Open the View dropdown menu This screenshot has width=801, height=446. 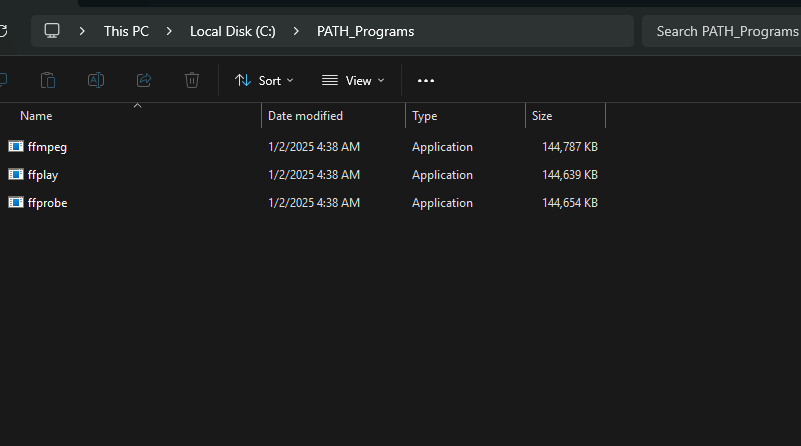[352, 80]
